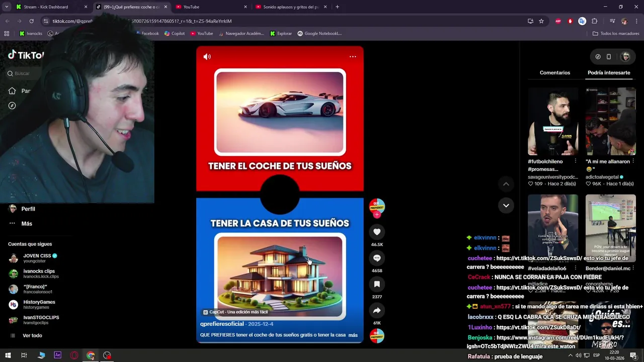This screenshot has height=362, width=644.
Task: Click the phone app icon in TikTok header
Action: (x=609, y=57)
